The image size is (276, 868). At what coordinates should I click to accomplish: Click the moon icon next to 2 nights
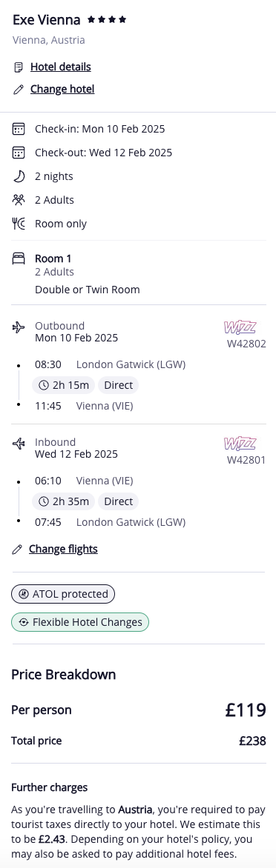pos(19,176)
